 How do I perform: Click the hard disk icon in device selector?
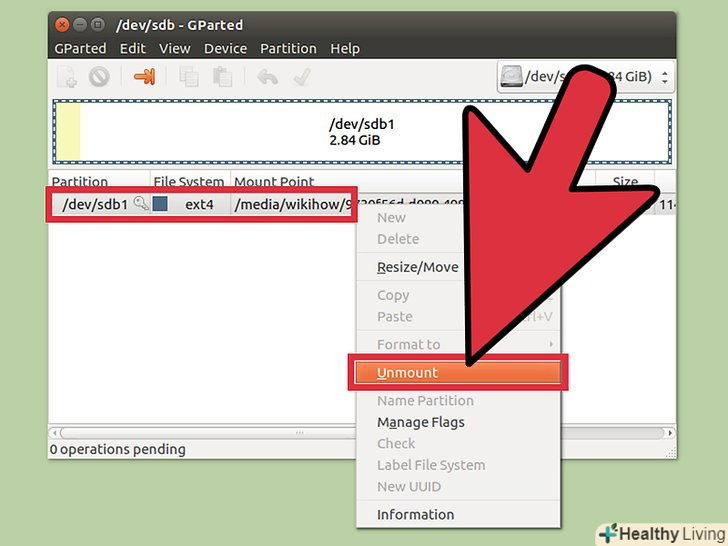tap(511, 77)
